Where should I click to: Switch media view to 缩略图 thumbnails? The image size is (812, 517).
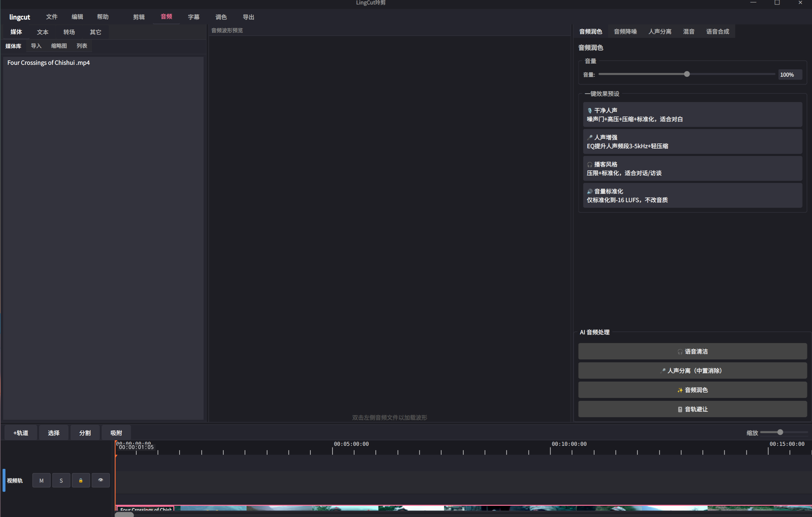point(59,46)
